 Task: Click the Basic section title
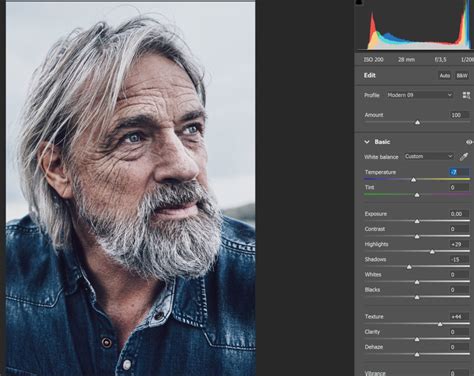coord(382,142)
